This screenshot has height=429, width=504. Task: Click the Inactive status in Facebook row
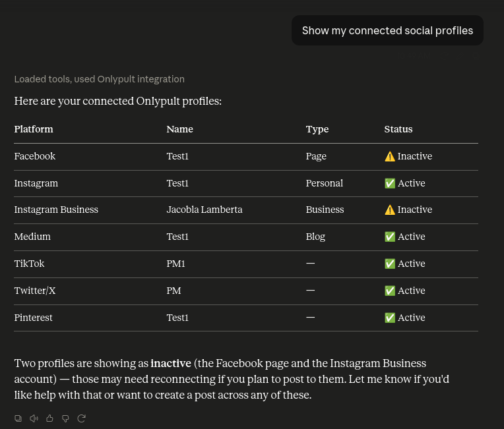tap(408, 156)
